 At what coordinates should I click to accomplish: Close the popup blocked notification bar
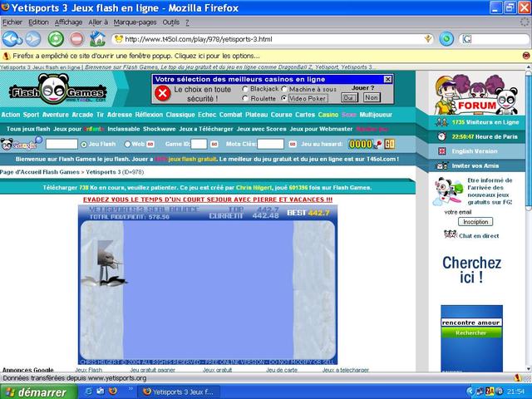point(525,55)
